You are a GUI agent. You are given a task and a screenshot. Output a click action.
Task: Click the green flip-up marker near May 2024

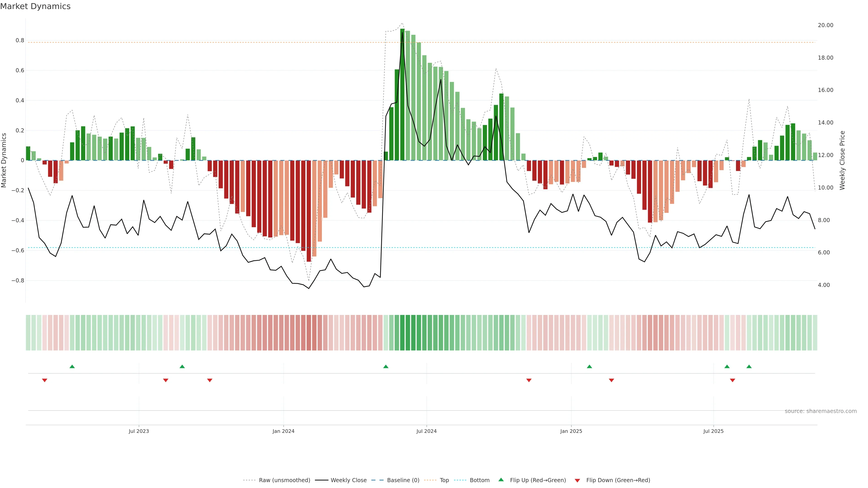(x=386, y=366)
